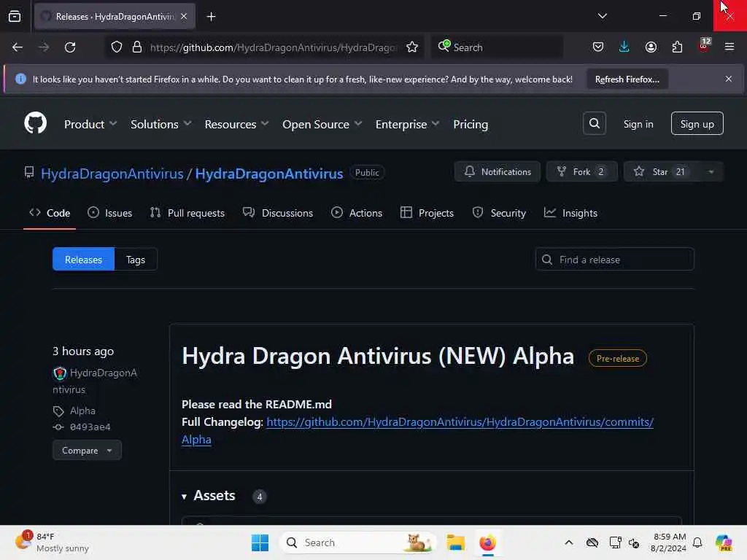Click the Sign up button

click(x=697, y=124)
